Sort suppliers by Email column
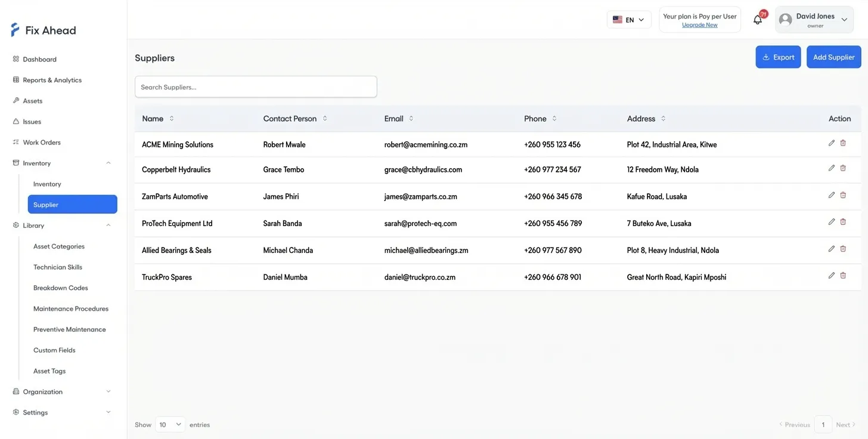Viewport: 868px width, 439px height. pyautogui.click(x=411, y=118)
